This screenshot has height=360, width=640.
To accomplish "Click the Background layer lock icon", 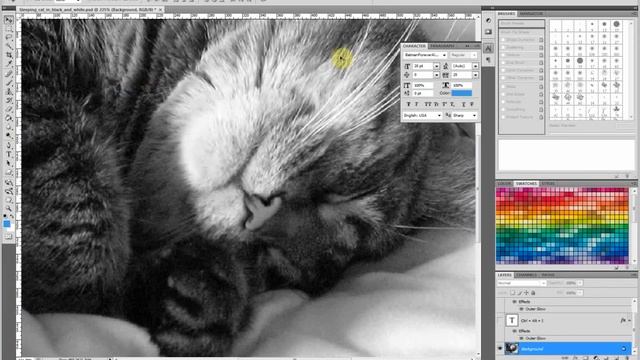I will pos(624,349).
